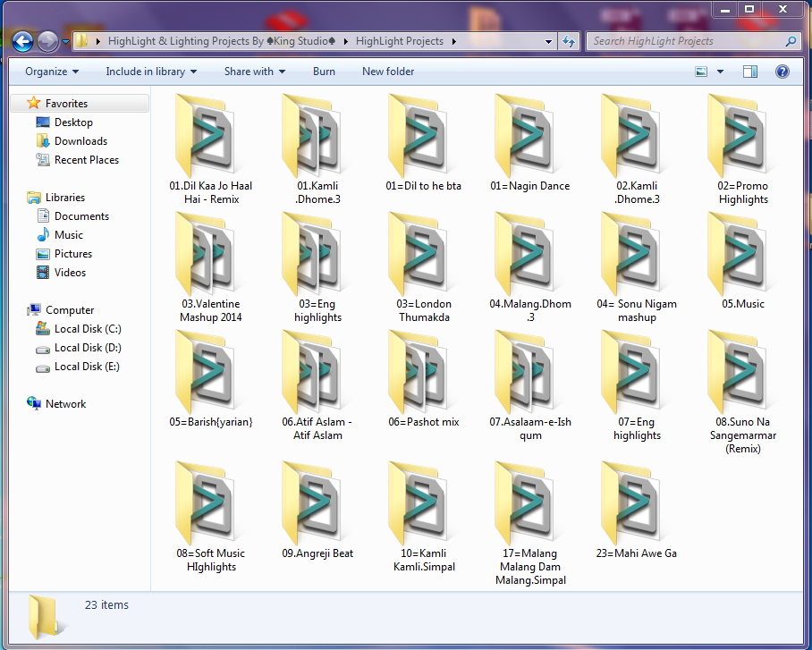Open Local Disk (E:)
This screenshot has width=812, height=650.
tap(87, 367)
